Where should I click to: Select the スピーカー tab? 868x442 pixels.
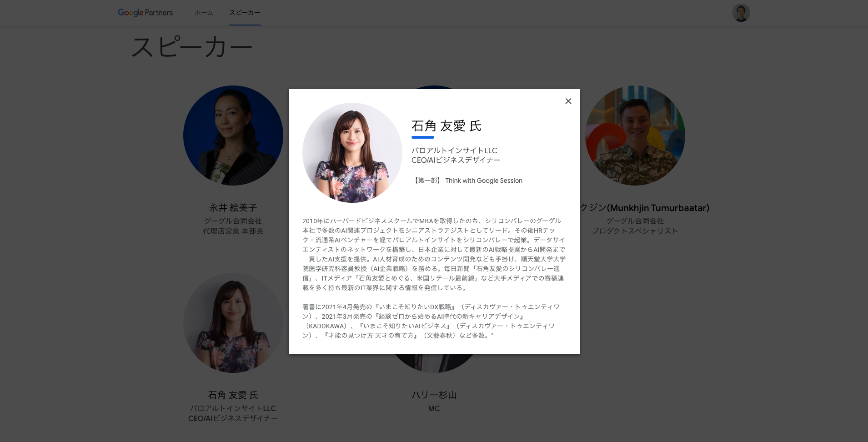tap(245, 13)
